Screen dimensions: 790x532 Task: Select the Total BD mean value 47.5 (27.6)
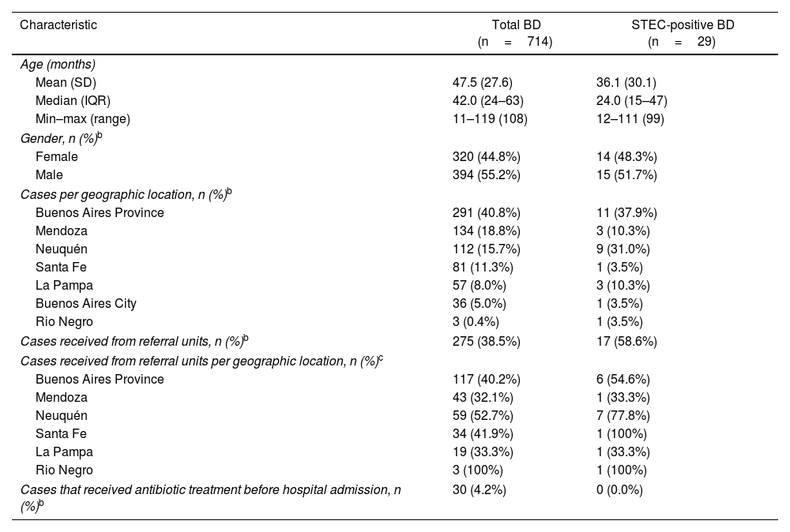point(483,83)
